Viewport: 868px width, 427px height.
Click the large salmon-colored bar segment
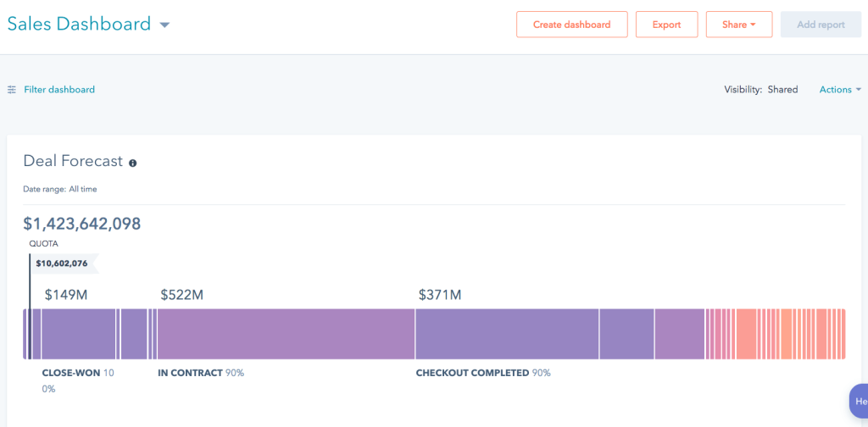click(746, 334)
